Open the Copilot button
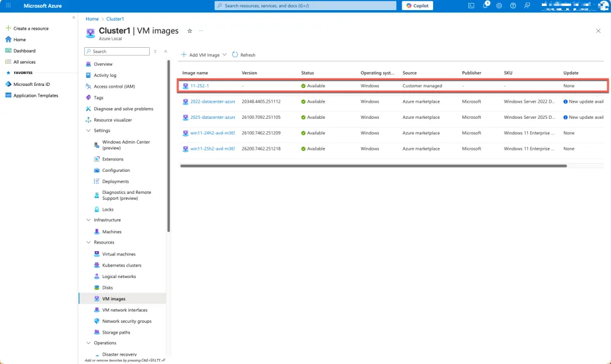The width and height of the screenshot is (611, 364). [x=417, y=5]
